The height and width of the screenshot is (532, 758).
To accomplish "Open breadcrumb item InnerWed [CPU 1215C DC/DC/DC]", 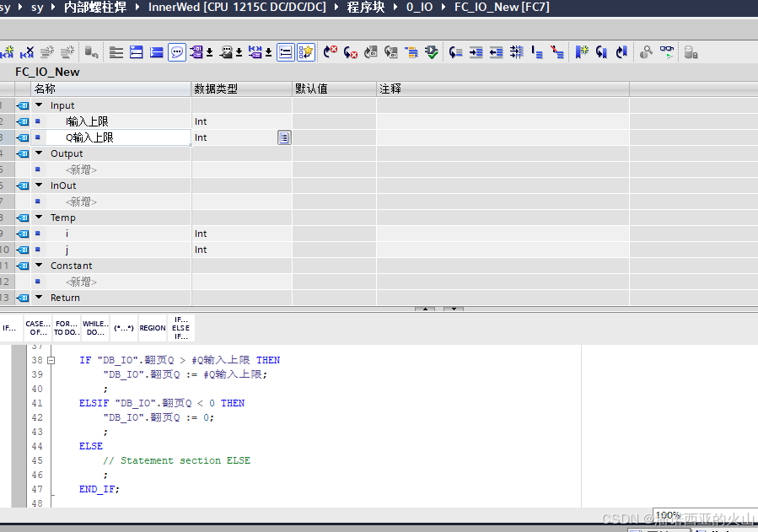I will click(237, 8).
